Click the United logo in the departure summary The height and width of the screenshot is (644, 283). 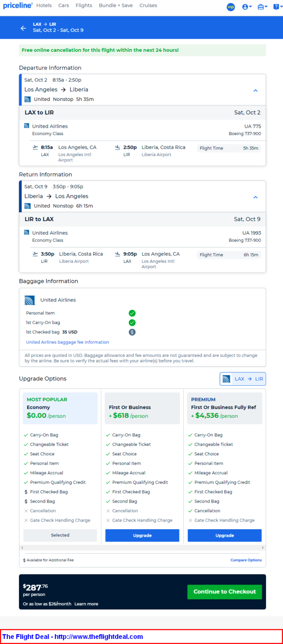(27, 99)
